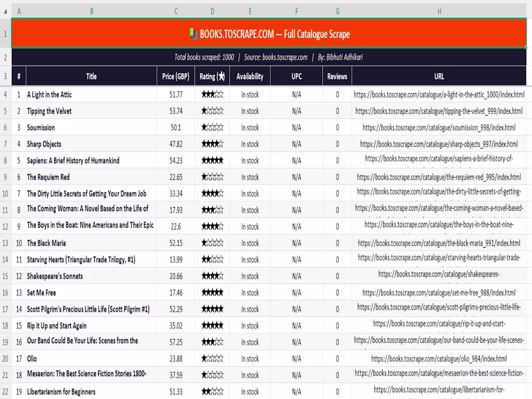Click the URL header cell

439,76
